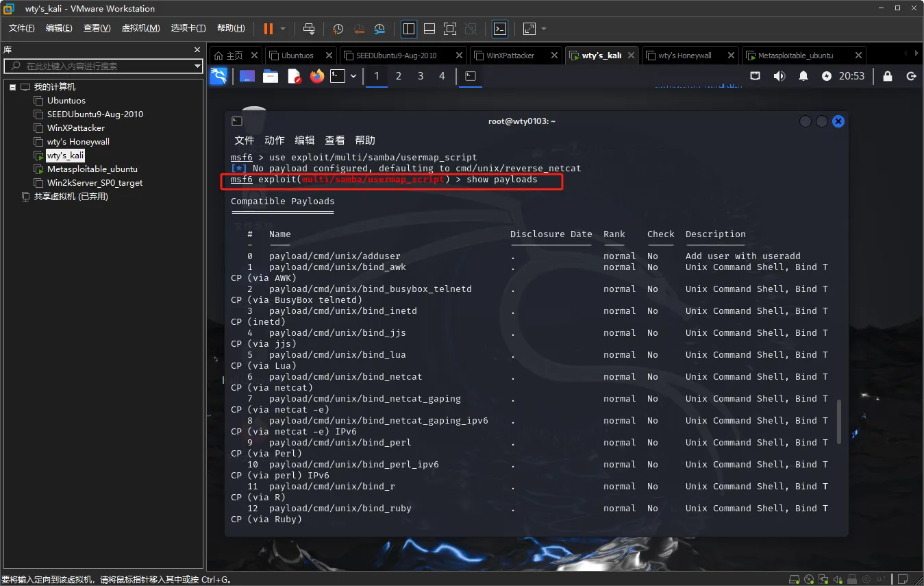Click the network status icon in Kali panel

point(755,76)
